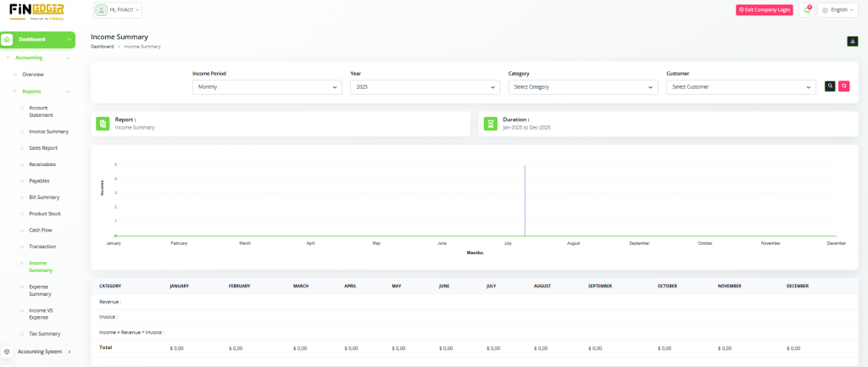The height and width of the screenshot is (367, 868).
Task: Open the English language selector
Action: (837, 10)
